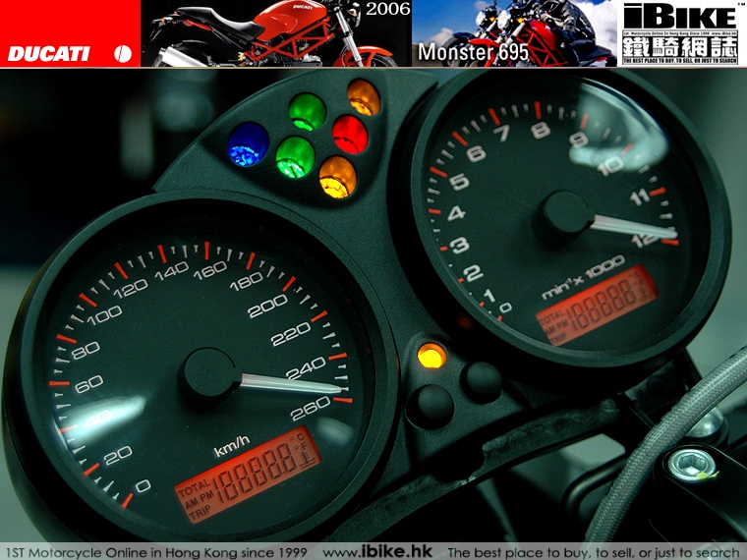Open the iBike logo in the header

pyautogui.click(x=681, y=33)
